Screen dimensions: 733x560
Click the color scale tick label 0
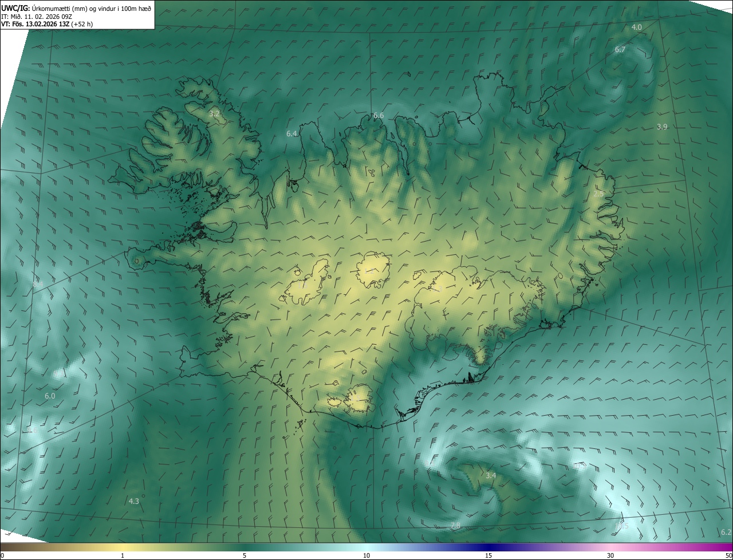click(2, 555)
